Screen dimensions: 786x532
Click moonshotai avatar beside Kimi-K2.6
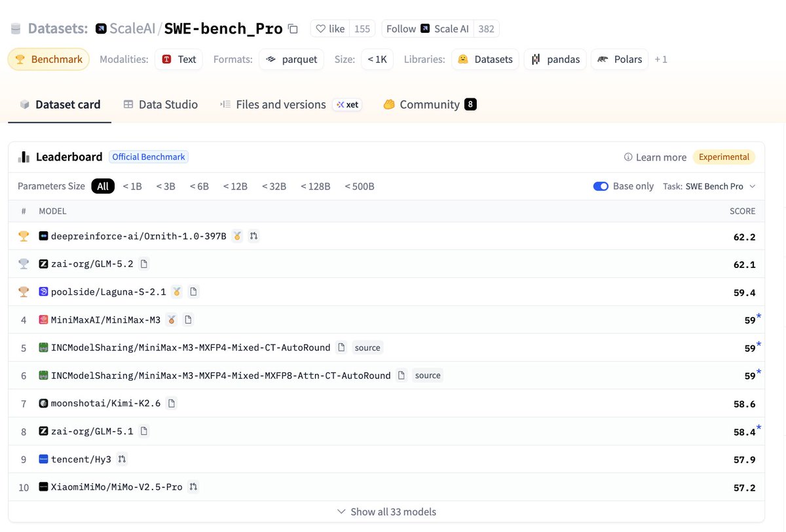tap(44, 404)
